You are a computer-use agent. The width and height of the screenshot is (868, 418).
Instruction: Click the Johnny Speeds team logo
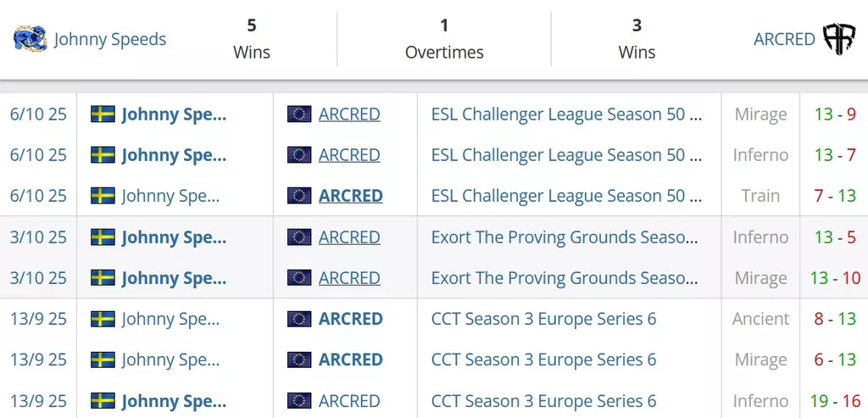point(30,39)
